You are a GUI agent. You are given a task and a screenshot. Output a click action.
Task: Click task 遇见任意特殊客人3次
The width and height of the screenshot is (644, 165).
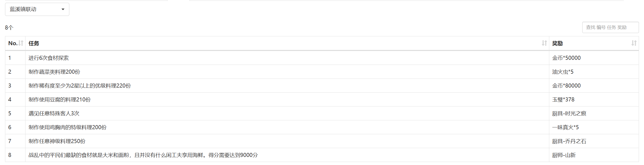pyautogui.click(x=54, y=113)
